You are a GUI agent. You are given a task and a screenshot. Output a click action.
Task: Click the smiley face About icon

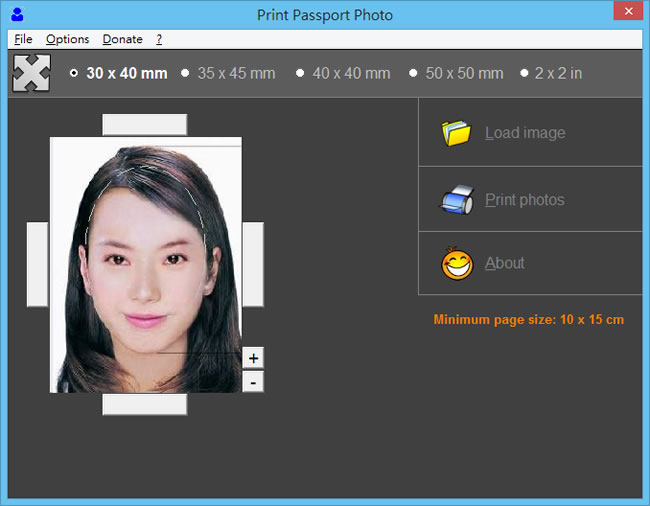coord(457,264)
